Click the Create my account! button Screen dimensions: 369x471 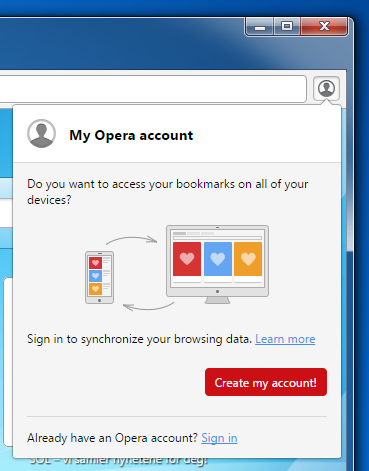[266, 382]
